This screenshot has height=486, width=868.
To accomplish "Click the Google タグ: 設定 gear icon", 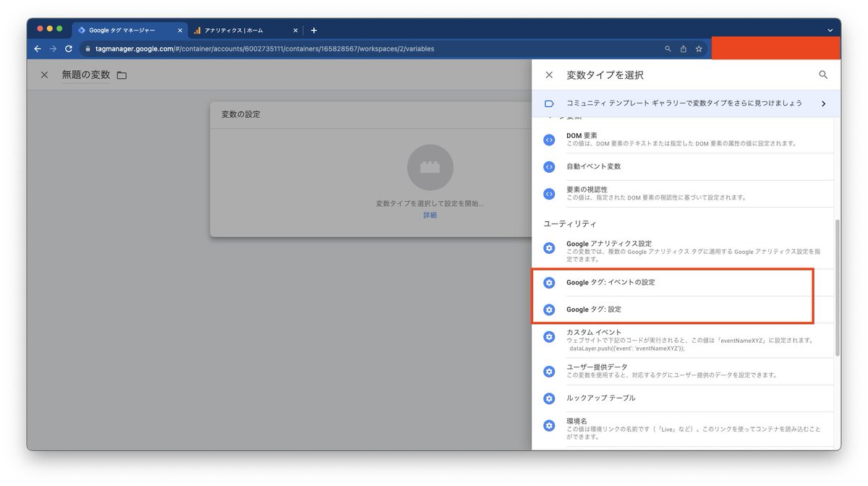I will pos(549,310).
